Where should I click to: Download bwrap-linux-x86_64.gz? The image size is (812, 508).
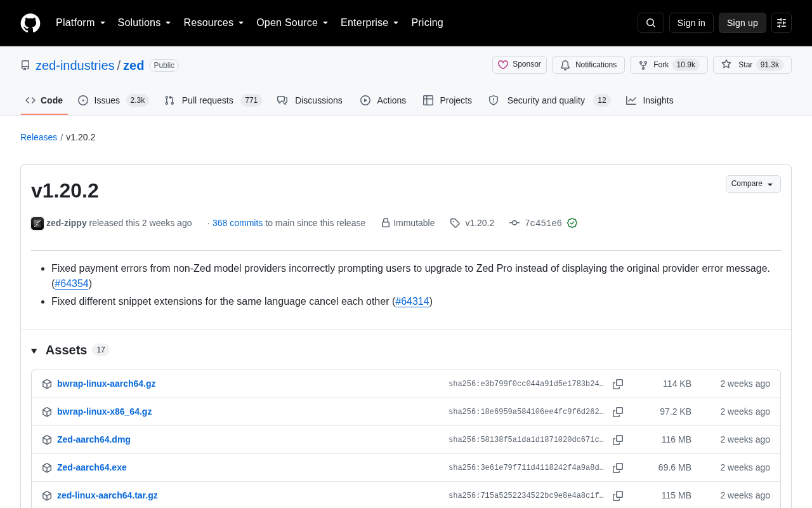click(x=105, y=411)
